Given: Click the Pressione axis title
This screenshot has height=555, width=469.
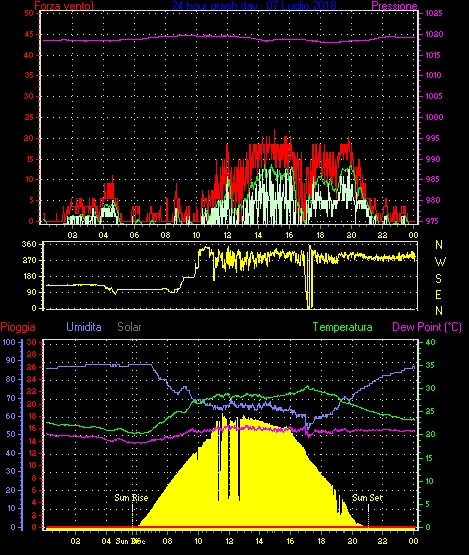Looking at the screenshot, I should pyautogui.click(x=394, y=6).
